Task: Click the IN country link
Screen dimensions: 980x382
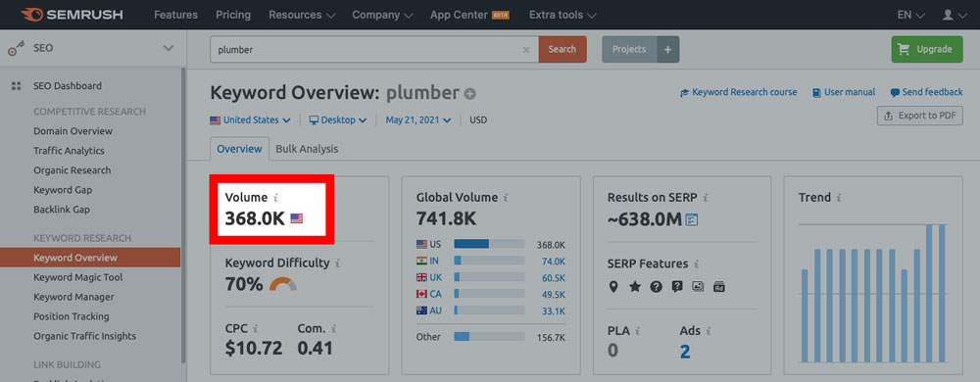Action: click(434, 261)
